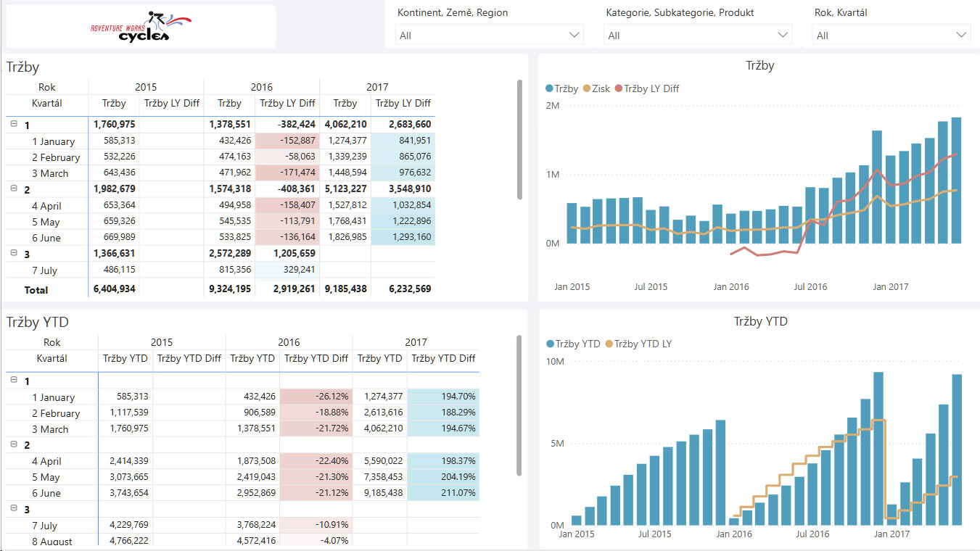Viewport: 980px width, 551px height.
Task: Open the Rok, Kvartál slicer dropdown
Action: tap(892, 35)
